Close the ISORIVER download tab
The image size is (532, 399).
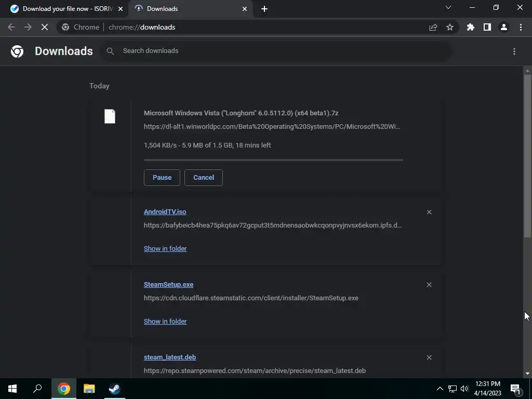[121, 9]
